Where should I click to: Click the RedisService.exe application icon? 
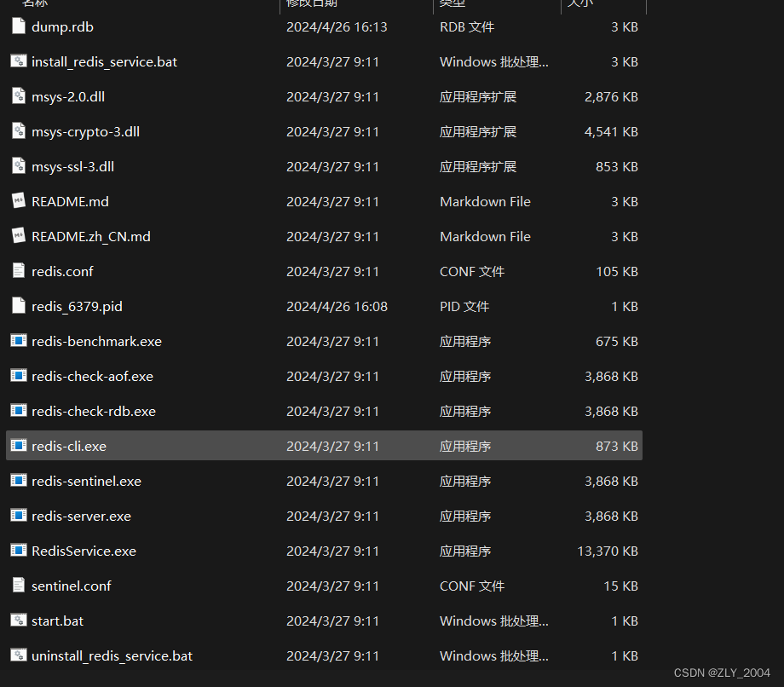(x=19, y=551)
